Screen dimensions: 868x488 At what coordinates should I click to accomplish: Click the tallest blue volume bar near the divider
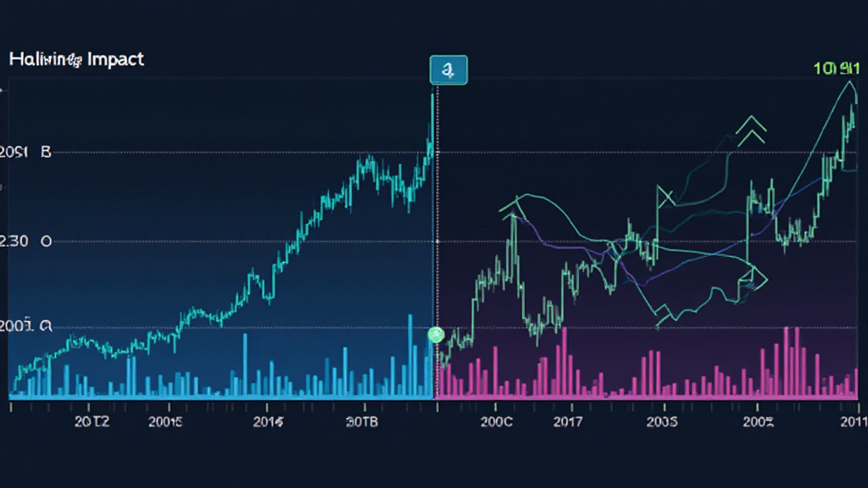(x=410, y=356)
